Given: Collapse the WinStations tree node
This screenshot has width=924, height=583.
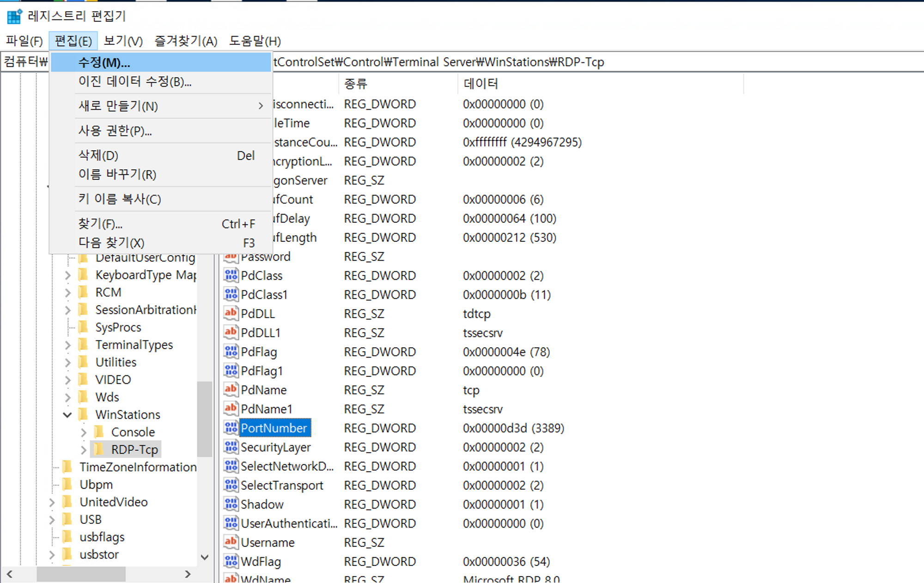Looking at the screenshot, I should 67,415.
